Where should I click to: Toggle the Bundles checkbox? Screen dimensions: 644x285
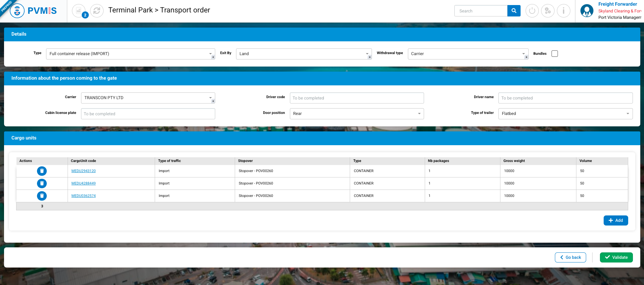pos(555,54)
